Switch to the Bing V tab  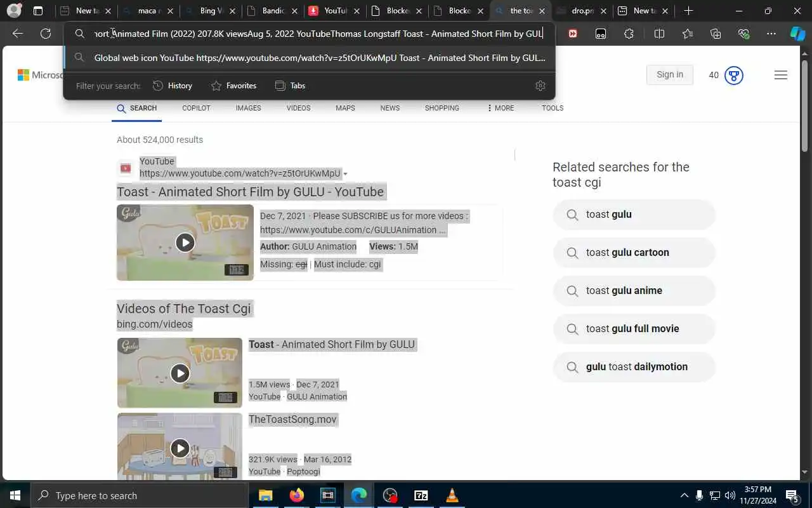coord(211,11)
